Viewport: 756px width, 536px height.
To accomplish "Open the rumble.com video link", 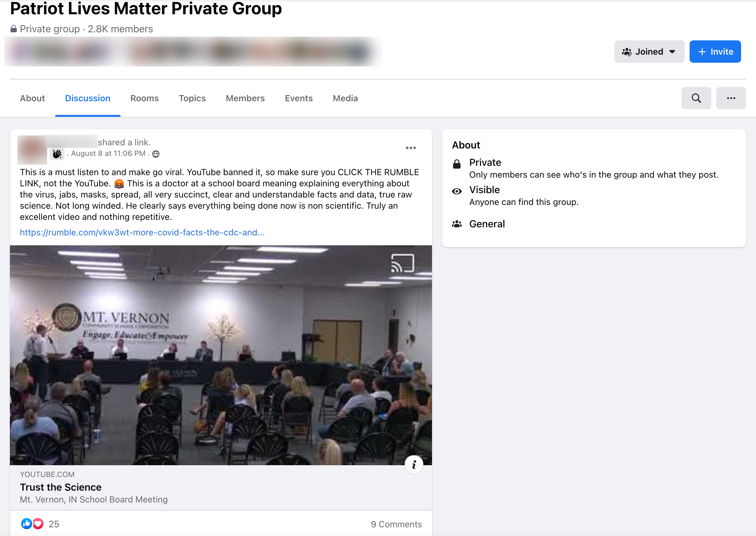I will point(142,232).
